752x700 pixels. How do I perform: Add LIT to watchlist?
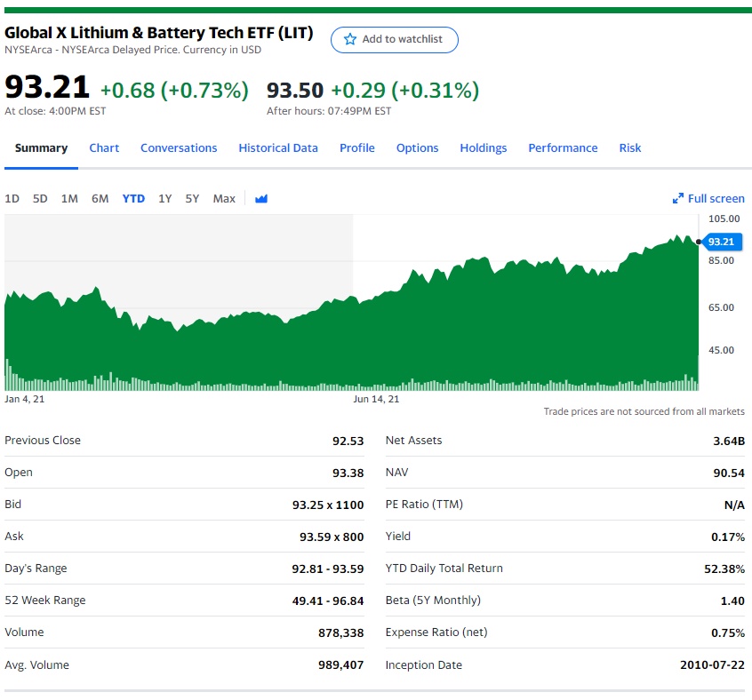pyautogui.click(x=395, y=40)
